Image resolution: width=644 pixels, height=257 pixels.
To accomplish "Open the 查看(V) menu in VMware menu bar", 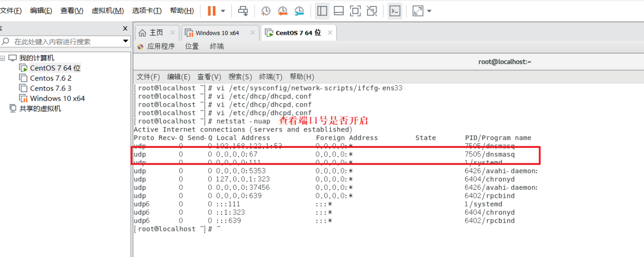I will pyautogui.click(x=72, y=10).
